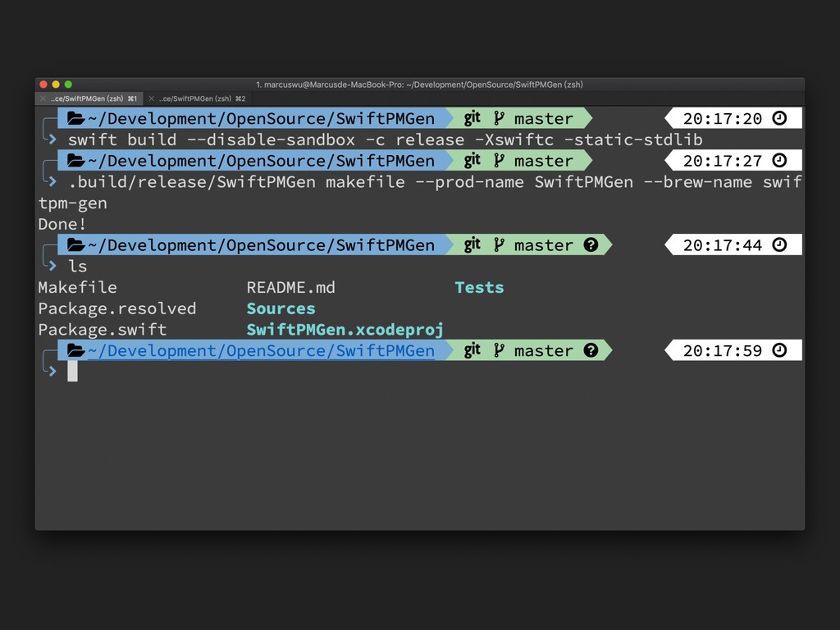
Task: Click the ls command text
Action: coord(78,266)
